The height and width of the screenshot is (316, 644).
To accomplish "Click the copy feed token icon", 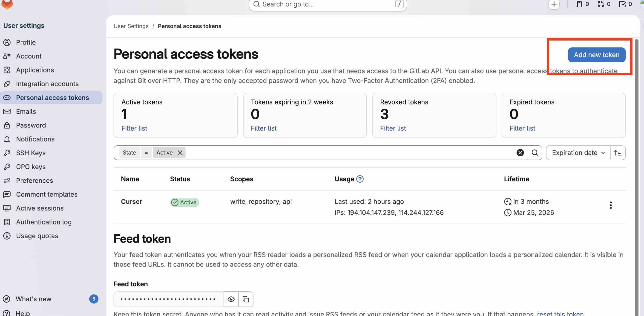I will click(x=246, y=299).
